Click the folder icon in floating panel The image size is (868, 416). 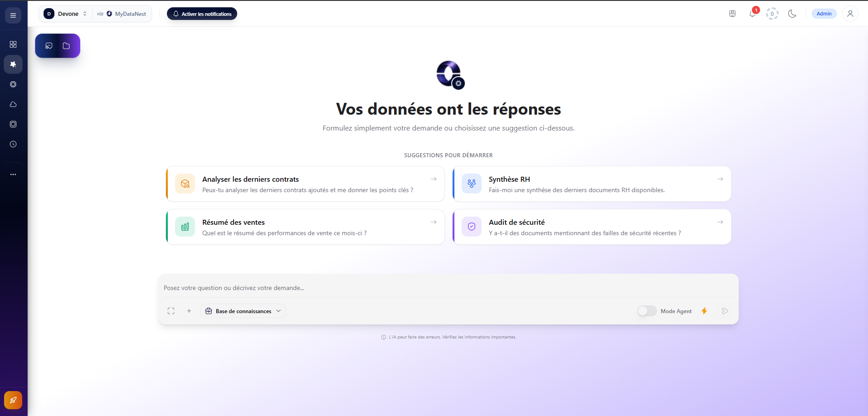point(66,46)
